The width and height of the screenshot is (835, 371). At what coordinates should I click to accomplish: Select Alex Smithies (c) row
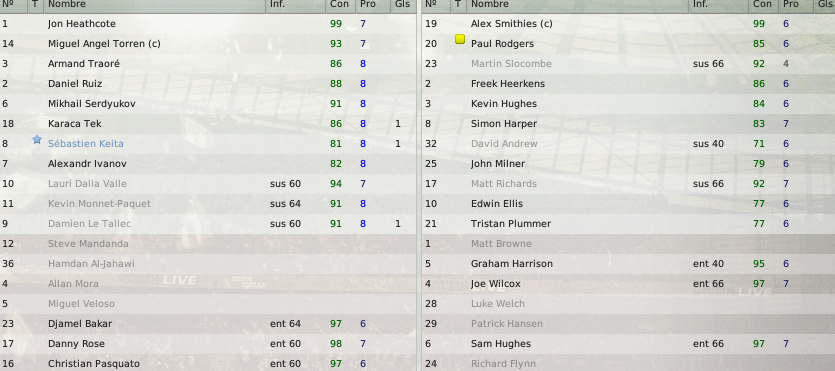tap(628, 24)
